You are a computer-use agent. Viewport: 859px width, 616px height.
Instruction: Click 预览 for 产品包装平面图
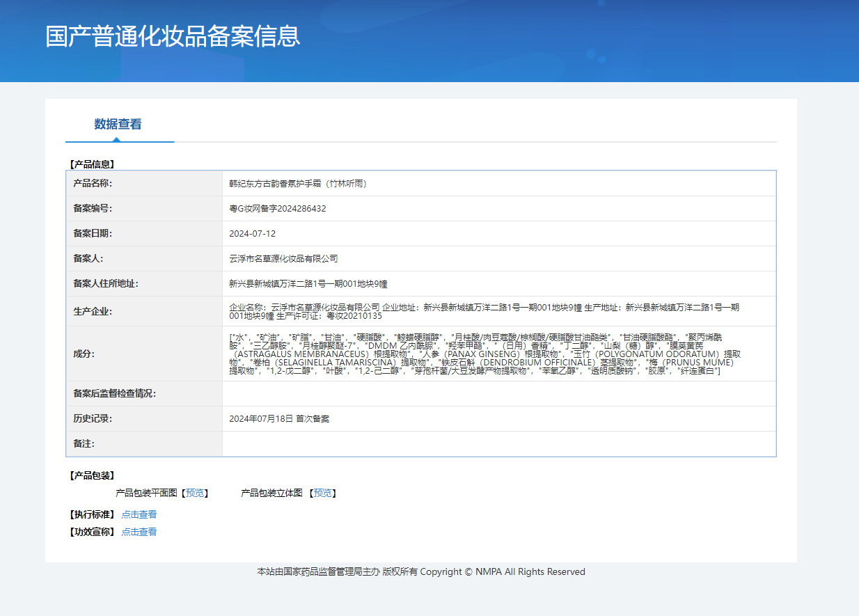click(x=195, y=493)
